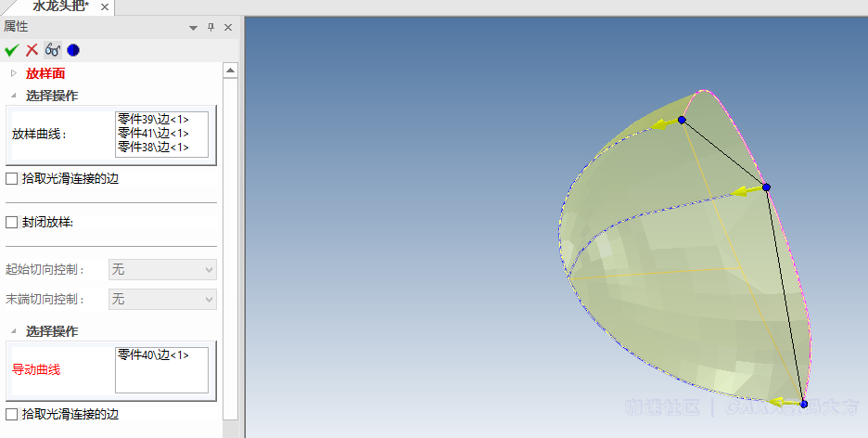Enable 拾取光滑连接的边 under loft curves
Image resolution: width=868 pixels, height=438 pixels.
point(12,178)
